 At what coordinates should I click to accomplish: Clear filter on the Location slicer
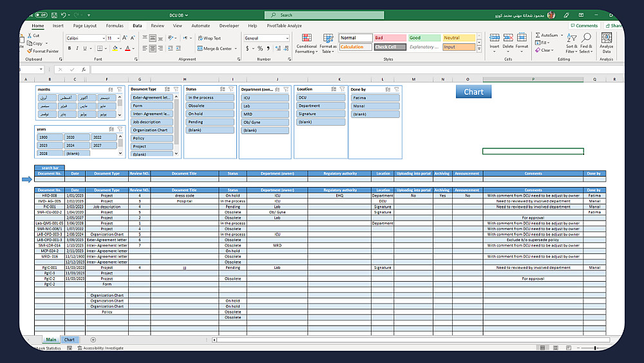[x=342, y=89]
